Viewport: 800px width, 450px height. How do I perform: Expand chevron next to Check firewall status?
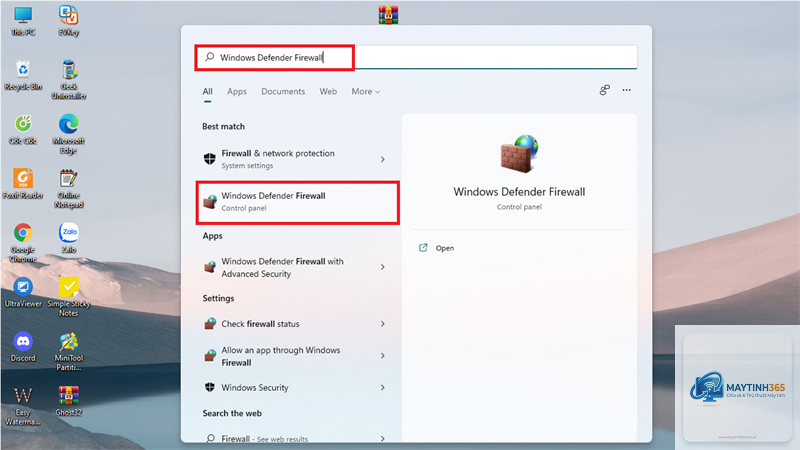tap(383, 324)
